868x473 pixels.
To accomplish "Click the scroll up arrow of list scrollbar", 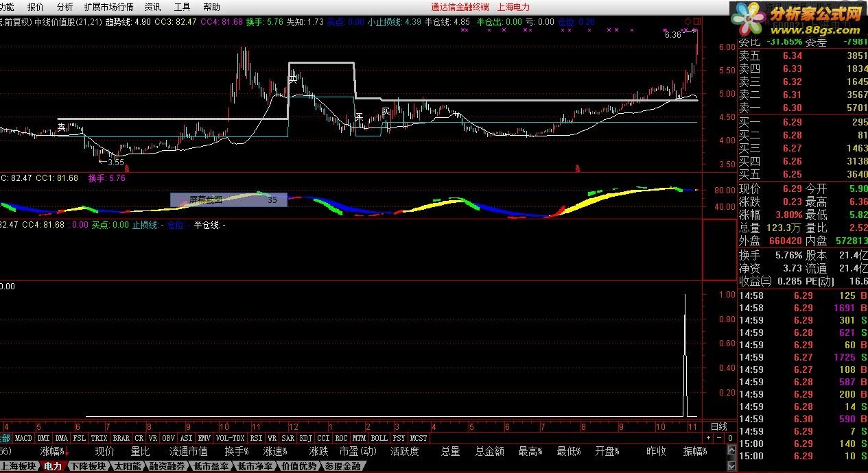I will click(x=731, y=450).
